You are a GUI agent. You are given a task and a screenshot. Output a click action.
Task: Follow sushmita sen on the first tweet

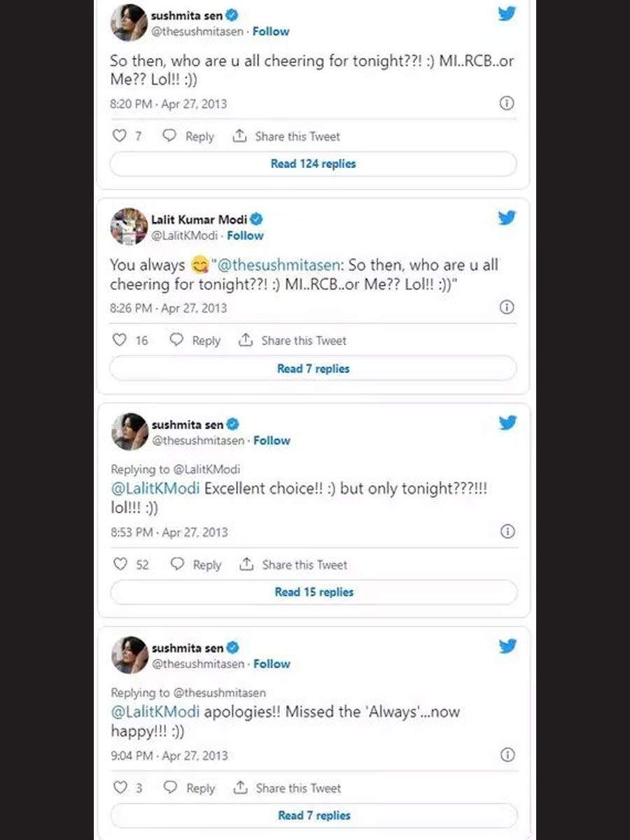tap(271, 31)
